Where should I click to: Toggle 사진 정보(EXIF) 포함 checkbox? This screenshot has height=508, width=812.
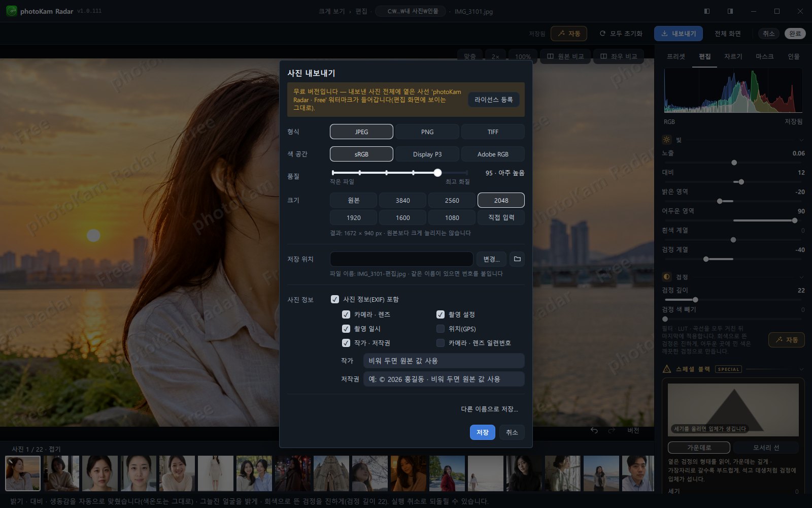pos(335,299)
